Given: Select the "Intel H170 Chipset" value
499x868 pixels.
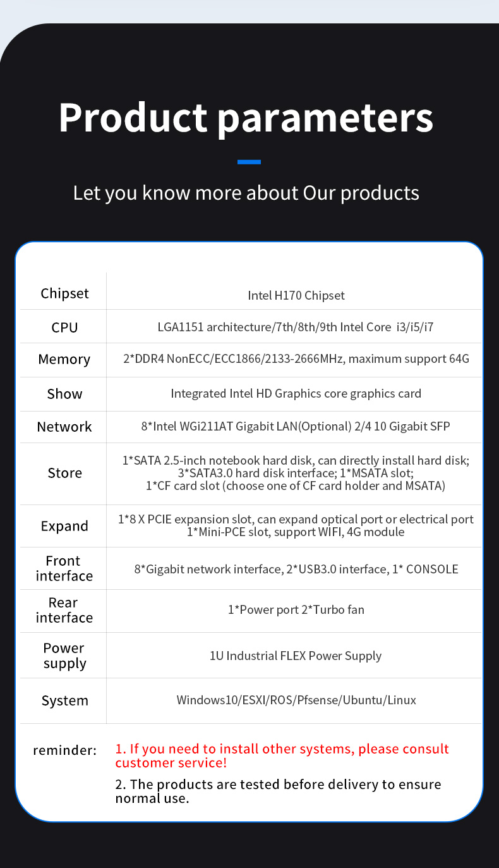Looking at the screenshot, I should click(x=296, y=295).
